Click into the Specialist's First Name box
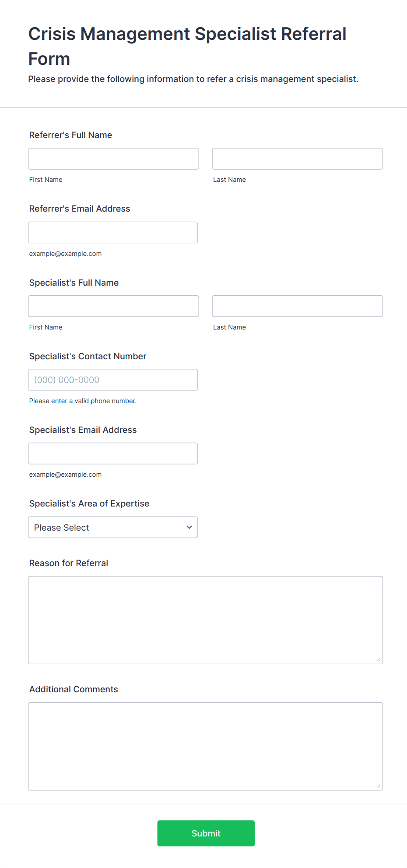The image size is (407, 868). click(x=113, y=306)
